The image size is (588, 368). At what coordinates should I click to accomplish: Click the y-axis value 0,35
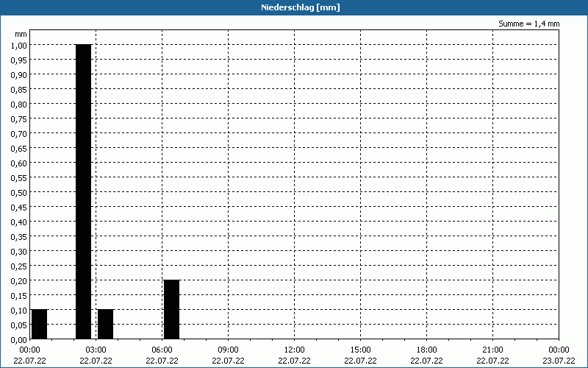coord(19,236)
